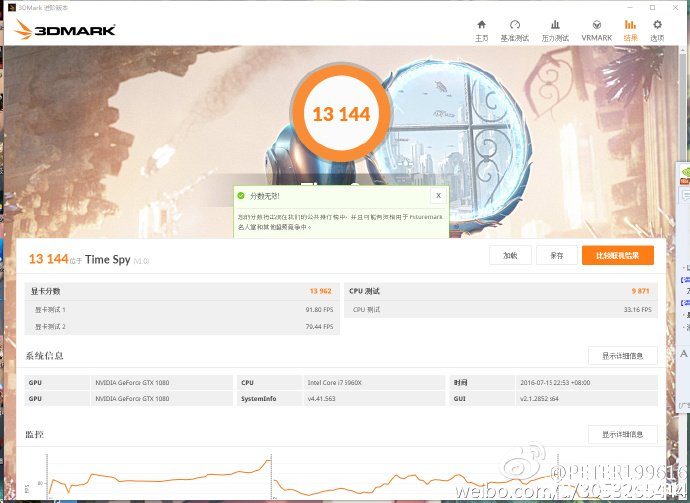Select the graphics test 1 91.80 FPS row

point(182,309)
